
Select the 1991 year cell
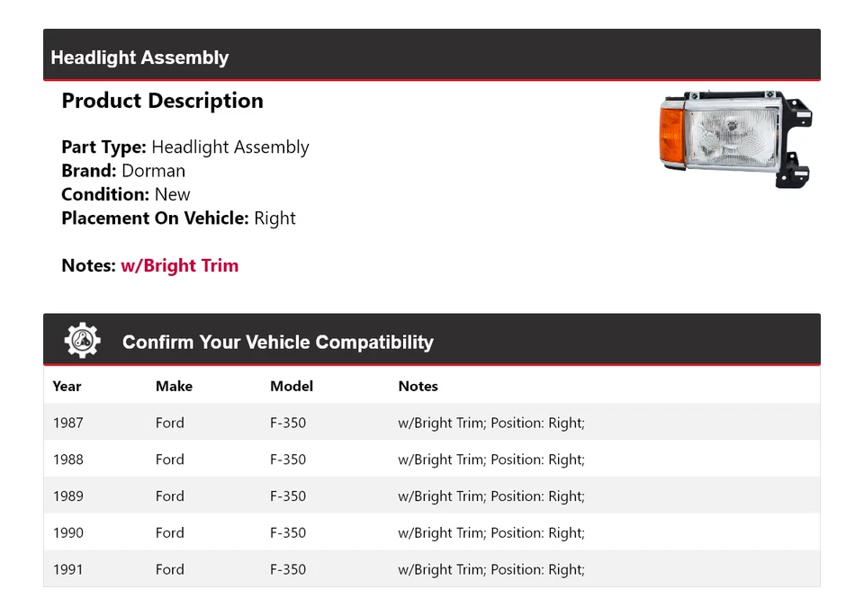tap(67, 569)
